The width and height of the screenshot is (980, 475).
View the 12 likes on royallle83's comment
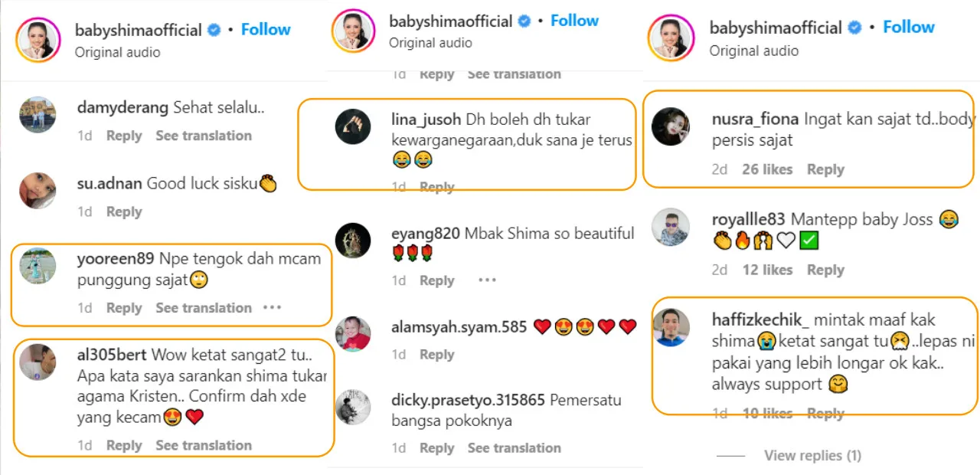coord(767,270)
